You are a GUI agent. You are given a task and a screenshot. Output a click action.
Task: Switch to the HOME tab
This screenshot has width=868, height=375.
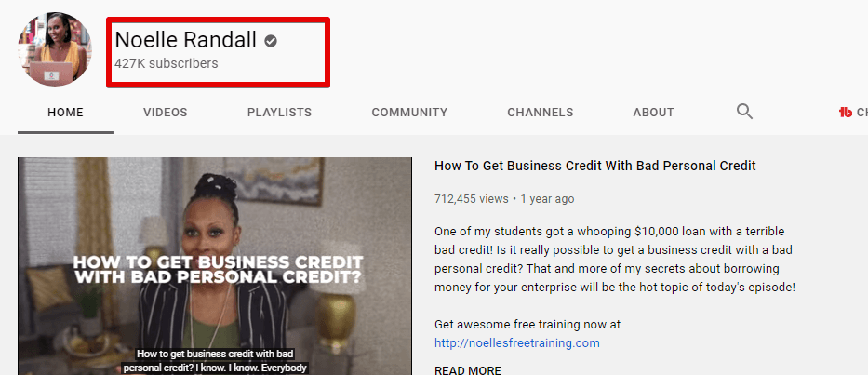click(x=65, y=113)
